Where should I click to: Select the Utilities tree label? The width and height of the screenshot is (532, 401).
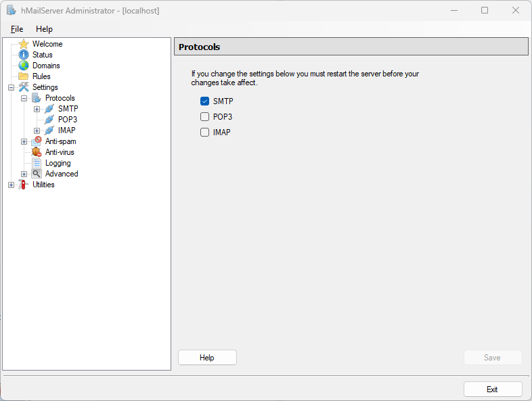pos(43,185)
